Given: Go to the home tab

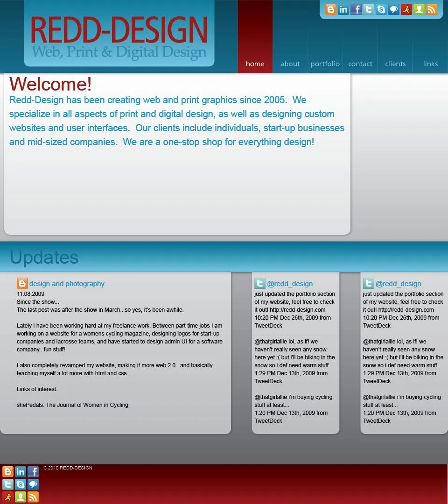Looking at the screenshot, I should pyautogui.click(x=255, y=64).
